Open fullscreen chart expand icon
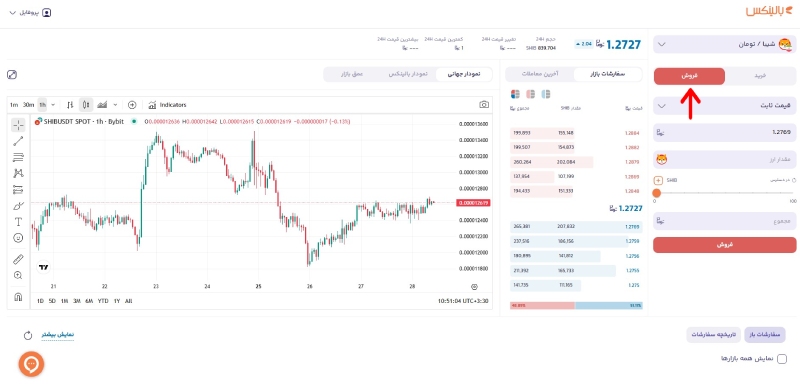Viewport: 800px width, 387px height. (x=12, y=74)
